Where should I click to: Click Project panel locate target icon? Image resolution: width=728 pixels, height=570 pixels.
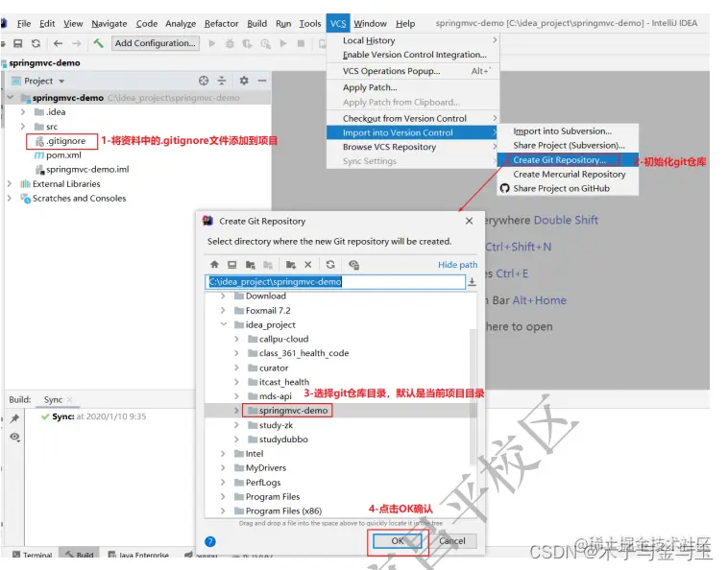pos(204,81)
